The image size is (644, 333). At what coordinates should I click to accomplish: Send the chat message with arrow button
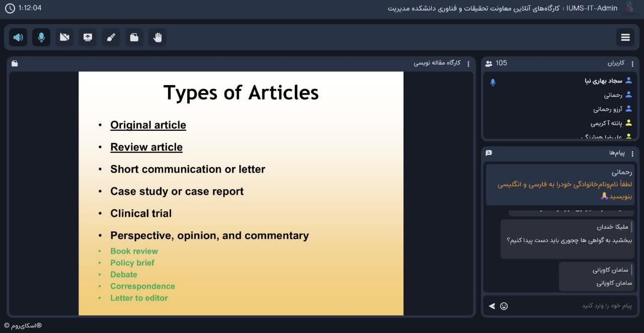point(492,306)
